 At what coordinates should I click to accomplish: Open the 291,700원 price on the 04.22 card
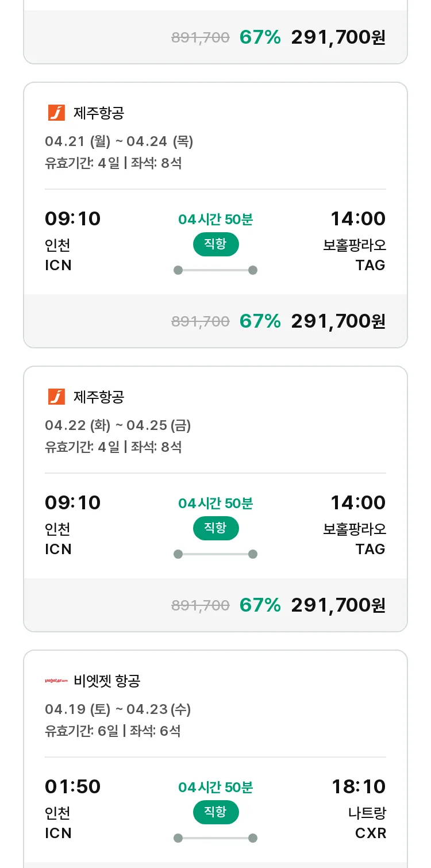(338, 605)
